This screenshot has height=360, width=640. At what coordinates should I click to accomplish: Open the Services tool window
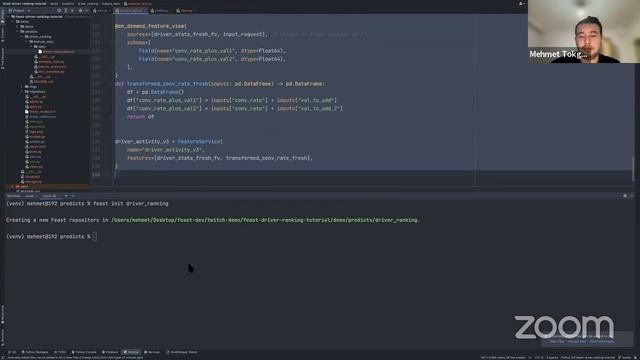[x=152, y=352]
